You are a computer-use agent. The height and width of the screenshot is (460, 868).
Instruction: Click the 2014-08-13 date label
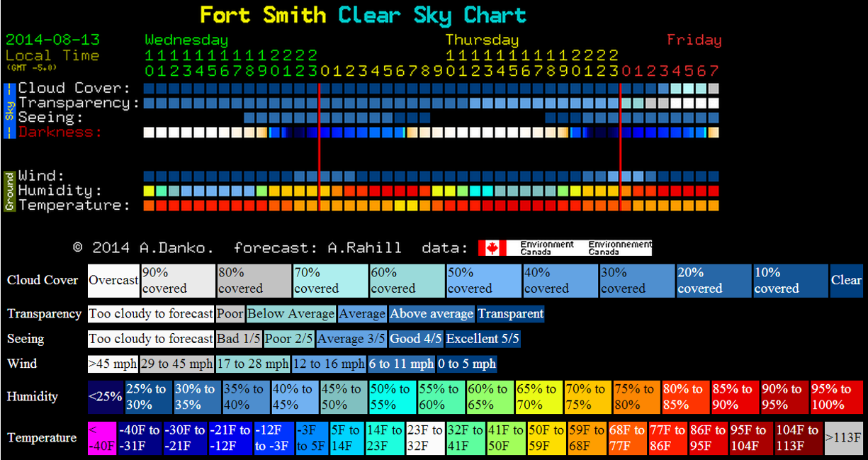click(52, 40)
